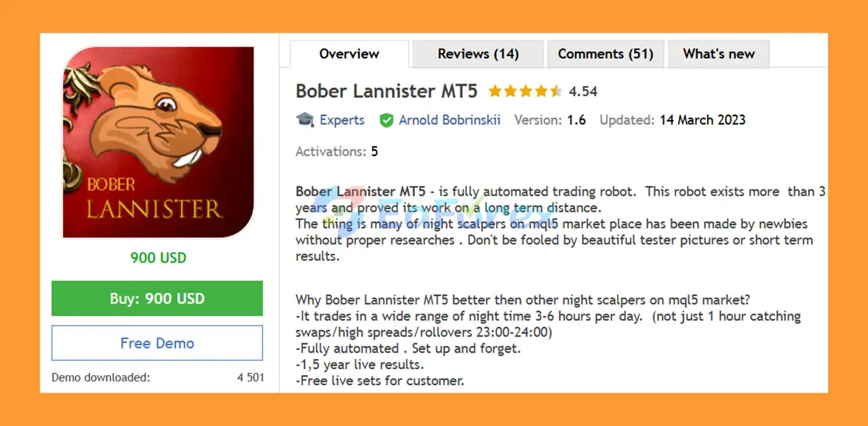Click the BOBER LANNISTER text on thumbnail
This screenshot has width=868, height=426.
point(153,201)
